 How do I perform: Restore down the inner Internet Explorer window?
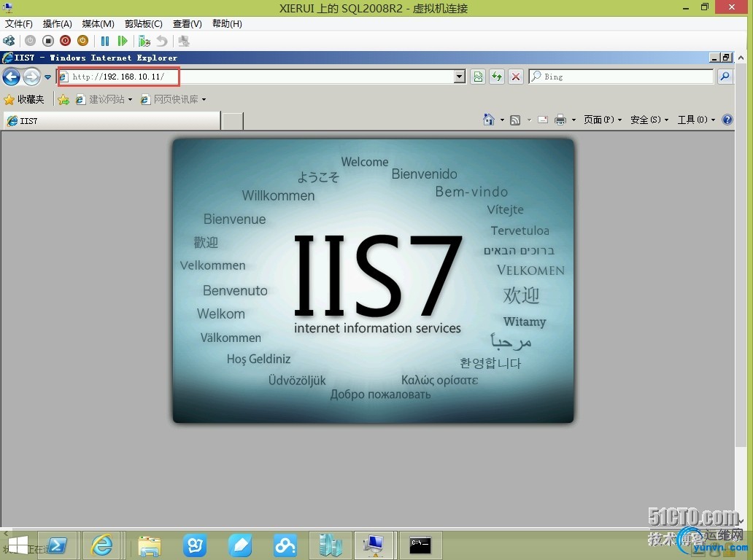tap(726, 58)
